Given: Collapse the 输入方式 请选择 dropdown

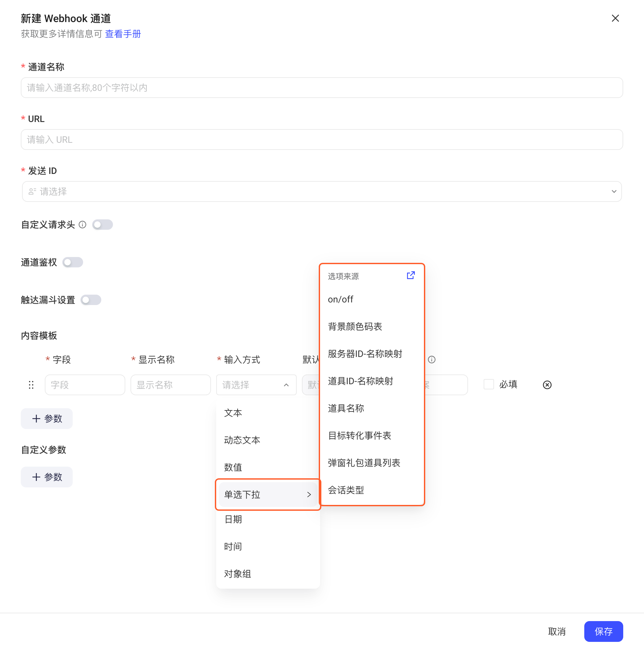Looking at the screenshot, I should click(x=256, y=385).
